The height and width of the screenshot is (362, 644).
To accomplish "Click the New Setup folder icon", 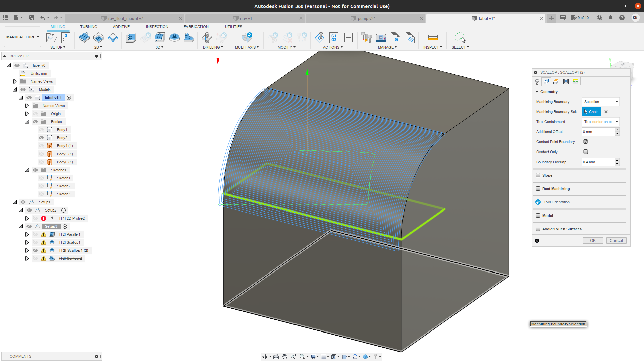I will 51,38.
